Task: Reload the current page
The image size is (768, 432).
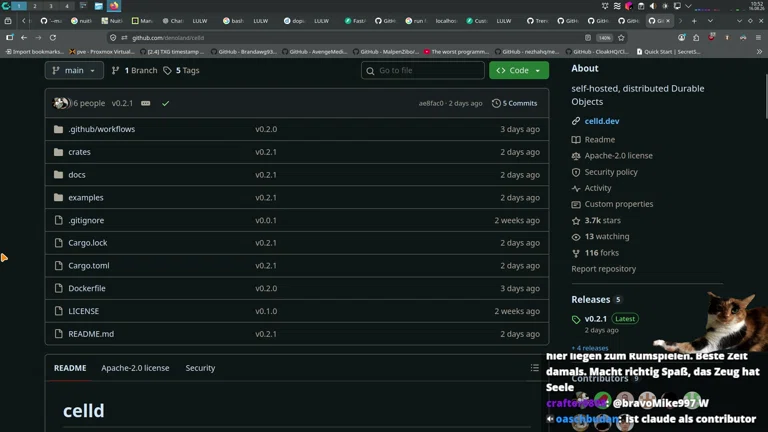Action: point(53,38)
